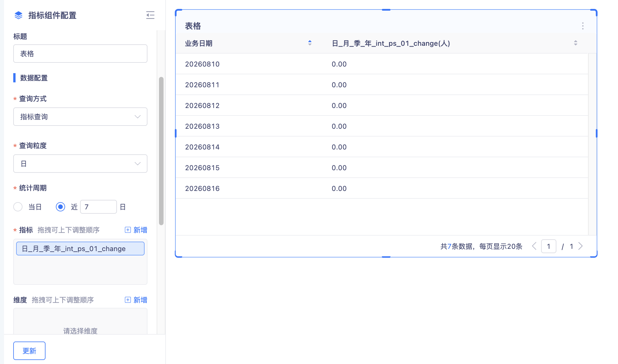618x364 pixels.
Task: Click the 20260814 date cell
Action: tap(202, 147)
